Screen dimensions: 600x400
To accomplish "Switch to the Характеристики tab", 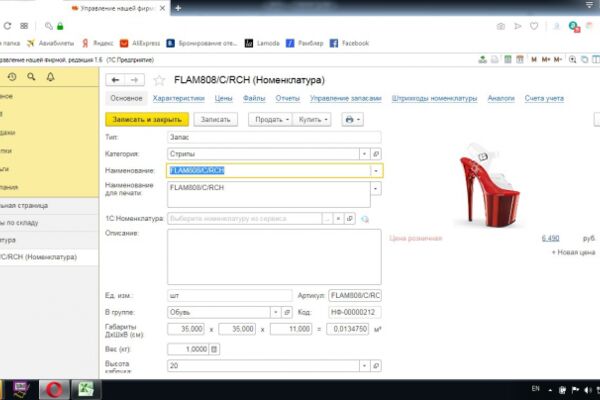I will tap(179, 98).
